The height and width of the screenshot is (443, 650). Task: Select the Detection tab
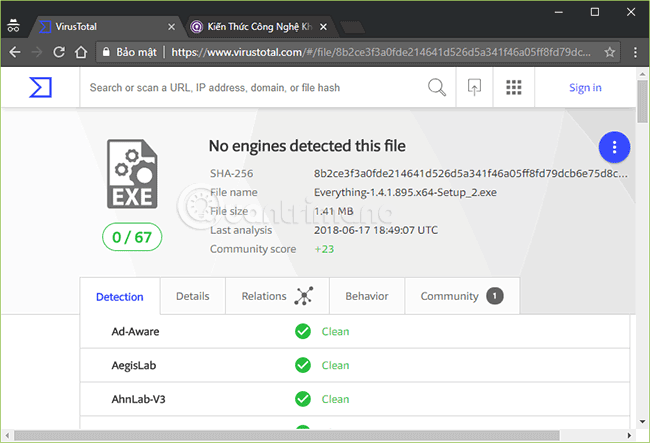[119, 297]
